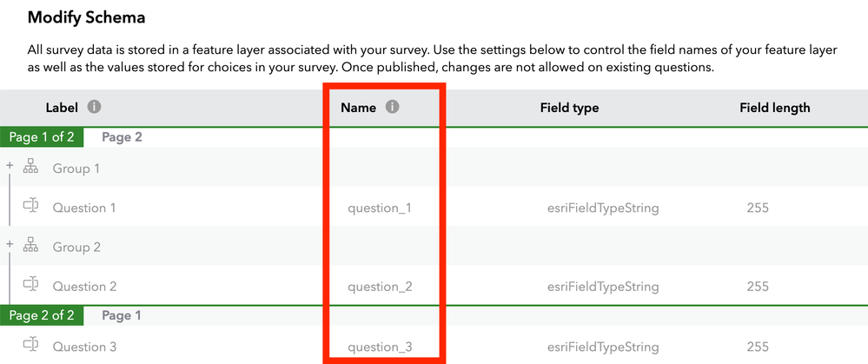Click the info icon beside Label header

coord(95,108)
